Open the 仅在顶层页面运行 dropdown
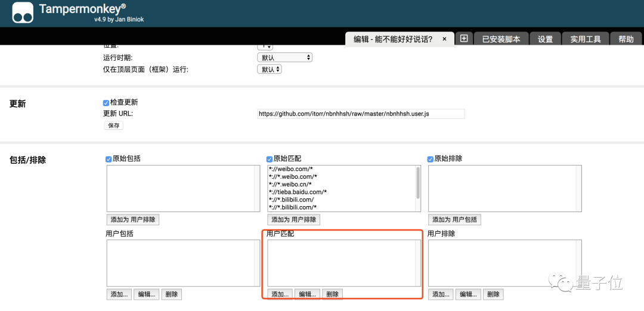Viewport: 644px width, 311px height. 270,69
